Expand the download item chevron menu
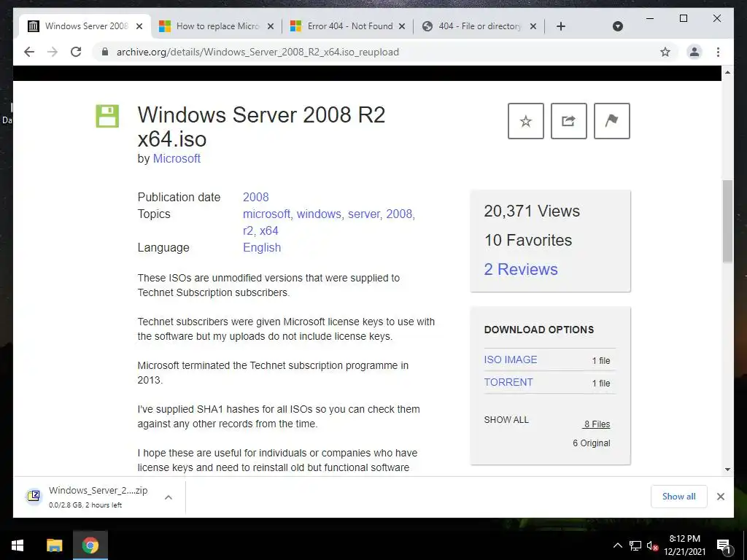The image size is (747, 560). [x=169, y=497]
